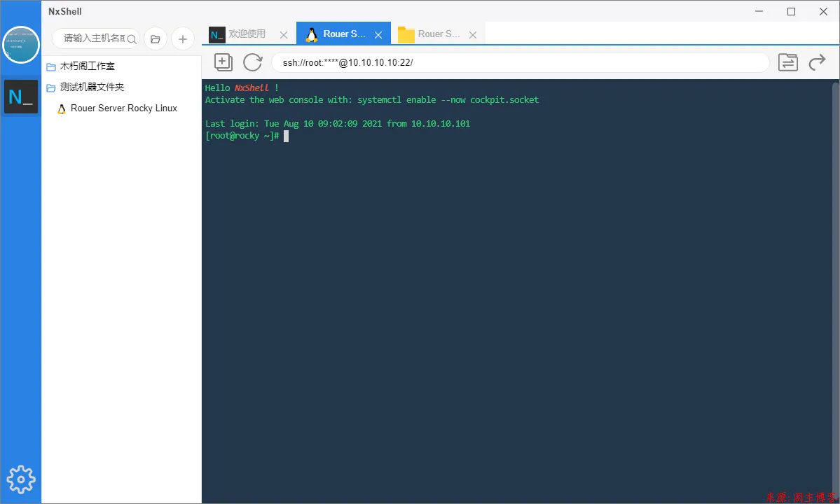The width and height of the screenshot is (840, 504).
Task: Click the yellow folder icon on the third tab
Action: (406, 35)
